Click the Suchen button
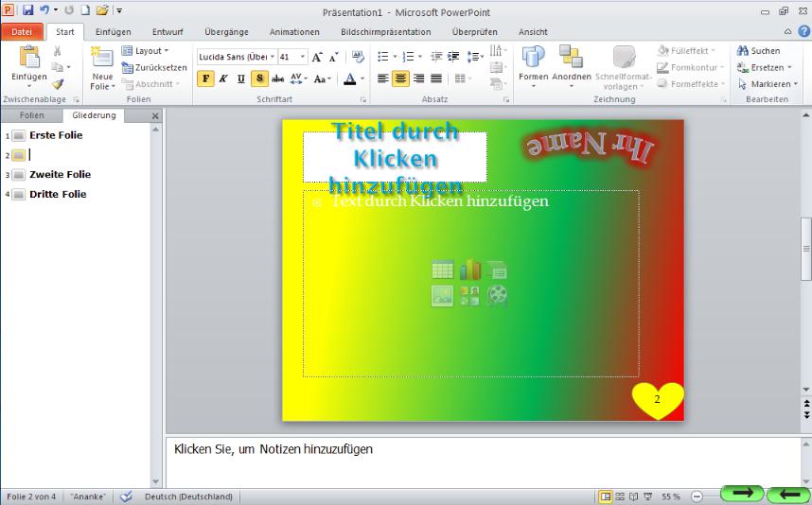This screenshot has height=505, width=812. click(759, 51)
